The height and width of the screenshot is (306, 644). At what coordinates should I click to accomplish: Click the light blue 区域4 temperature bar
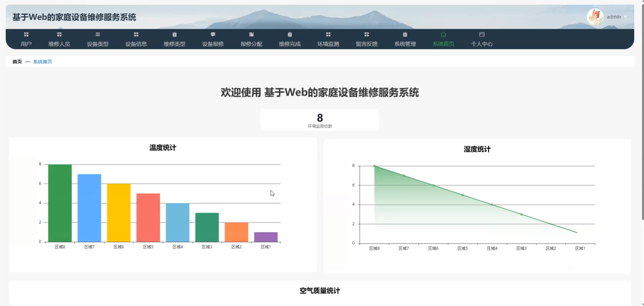tap(178, 222)
